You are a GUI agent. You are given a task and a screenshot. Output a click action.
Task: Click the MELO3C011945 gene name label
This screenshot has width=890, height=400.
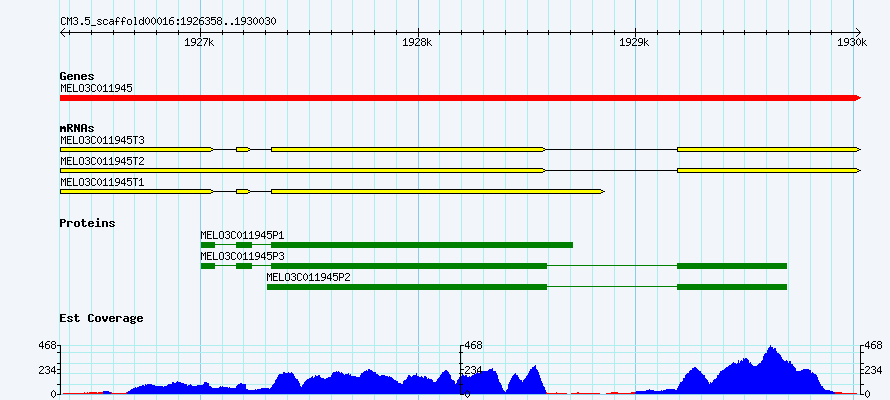click(x=96, y=88)
